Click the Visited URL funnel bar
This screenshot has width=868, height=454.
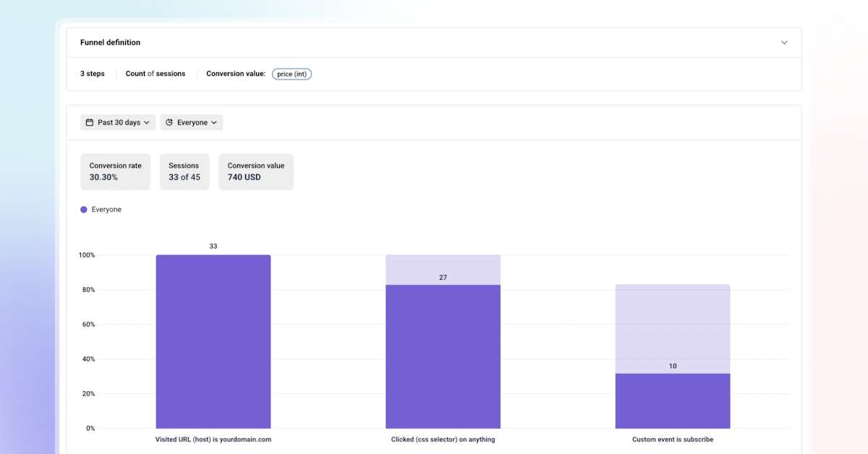(x=213, y=341)
